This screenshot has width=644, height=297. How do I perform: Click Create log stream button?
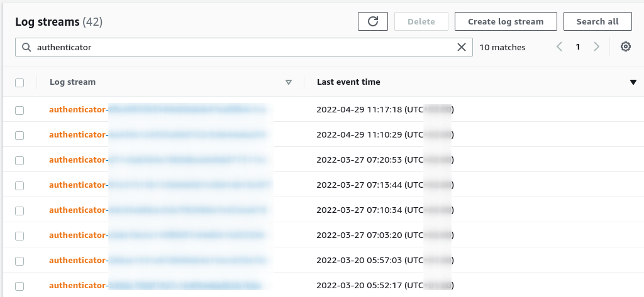click(x=506, y=21)
